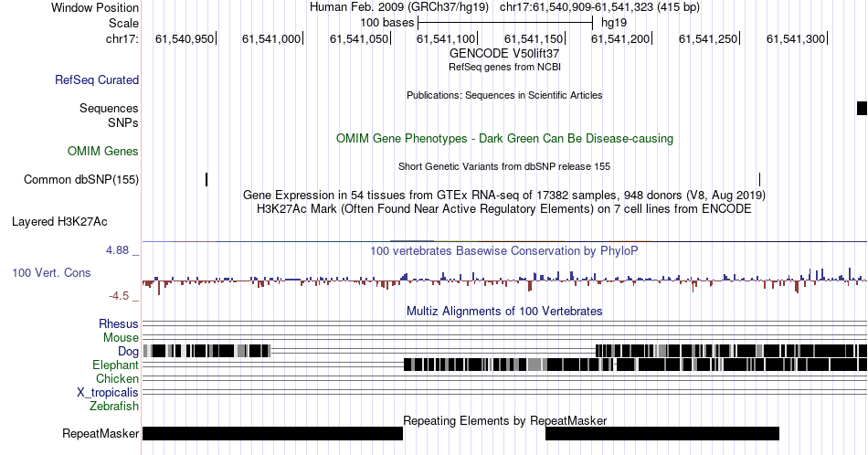This screenshot has width=868, height=455.
Task: Click the Scale label
Action: [123, 23]
